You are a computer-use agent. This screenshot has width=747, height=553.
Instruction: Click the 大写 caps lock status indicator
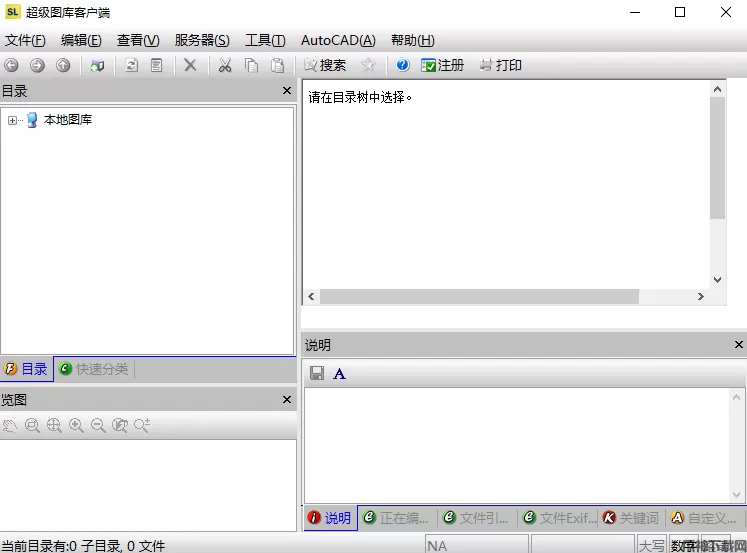pos(651,545)
